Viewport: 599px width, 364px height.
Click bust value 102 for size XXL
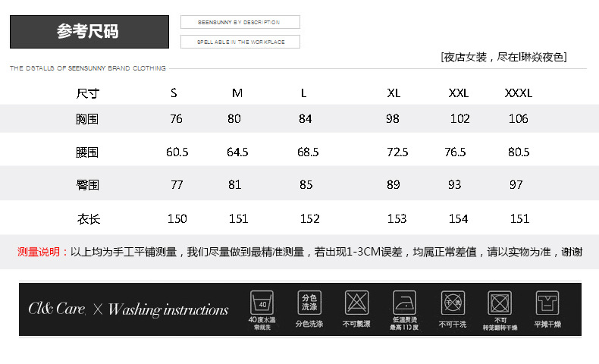coord(460,119)
